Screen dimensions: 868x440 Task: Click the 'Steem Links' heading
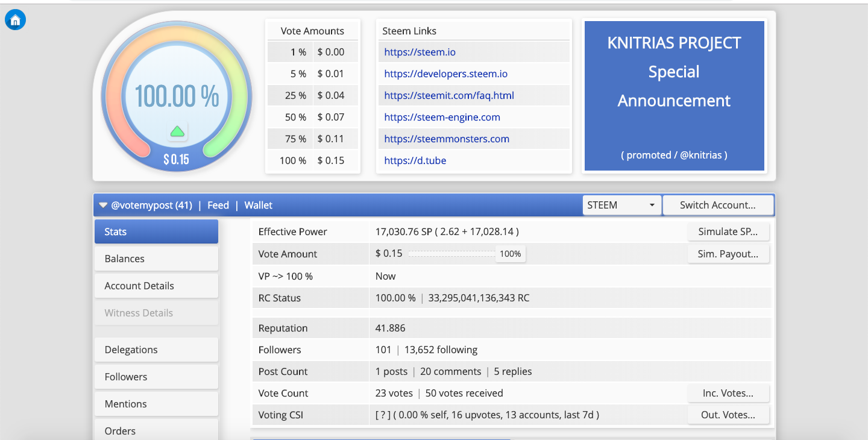409,31
